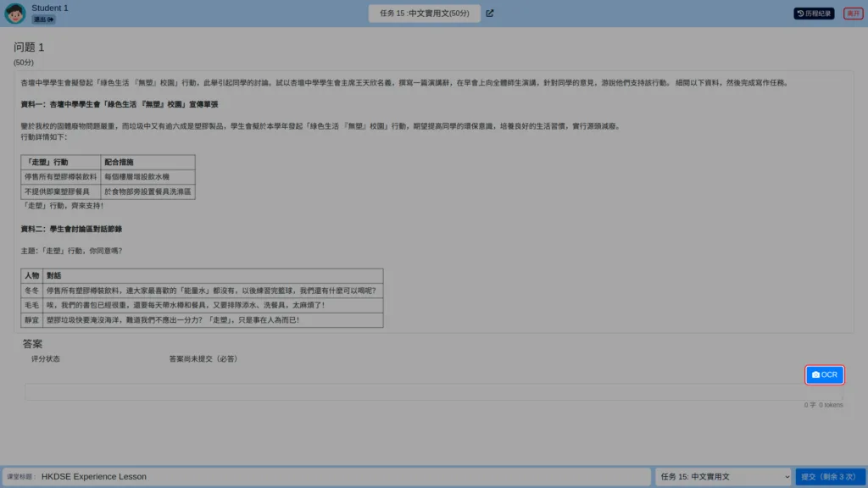This screenshot has height=488, width=868.
Task: Expand the 任务 15: 中文實用文 dropdown
Action: 723,476
